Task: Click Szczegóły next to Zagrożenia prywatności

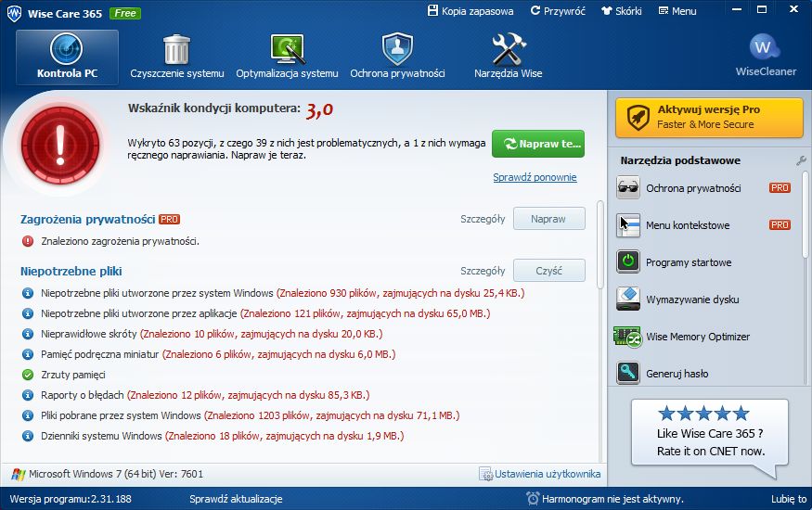Action: click(483, 219)
